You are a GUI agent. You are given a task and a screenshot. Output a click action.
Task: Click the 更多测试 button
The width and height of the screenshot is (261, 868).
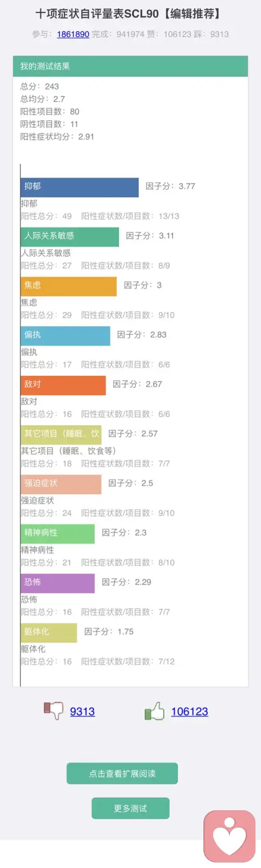[x=130, y=808]
